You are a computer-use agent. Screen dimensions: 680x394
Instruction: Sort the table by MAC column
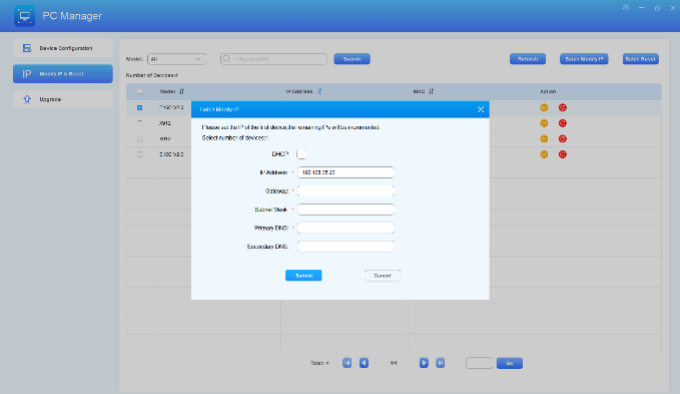tap(431, 91)
